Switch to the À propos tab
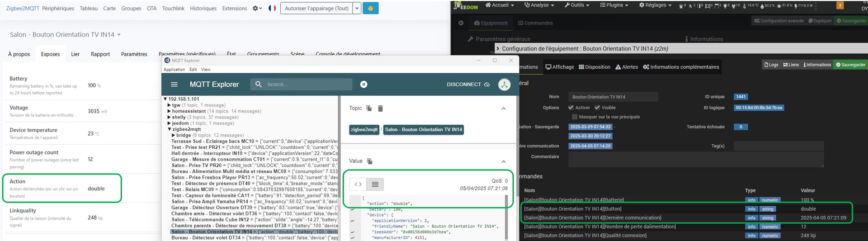Viewport: 868px width, 241px height. coord(19,54)
